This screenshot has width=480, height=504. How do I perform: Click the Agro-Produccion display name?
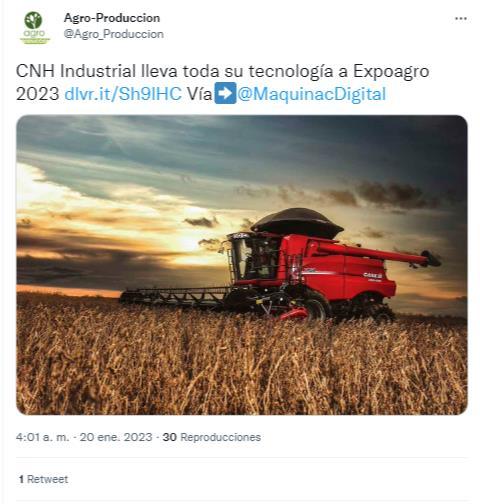pos(112,18)
